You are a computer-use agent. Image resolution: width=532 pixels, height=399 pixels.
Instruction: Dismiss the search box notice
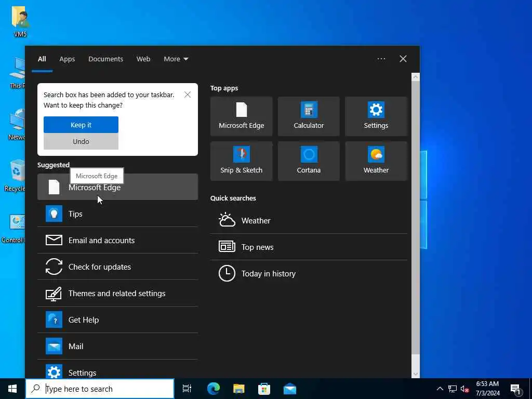pos(187,95)
